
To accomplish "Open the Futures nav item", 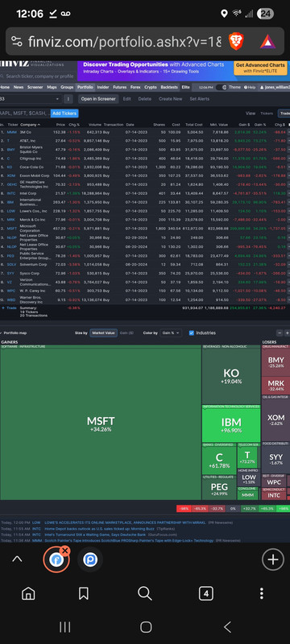I will click(x=120, y=87).
